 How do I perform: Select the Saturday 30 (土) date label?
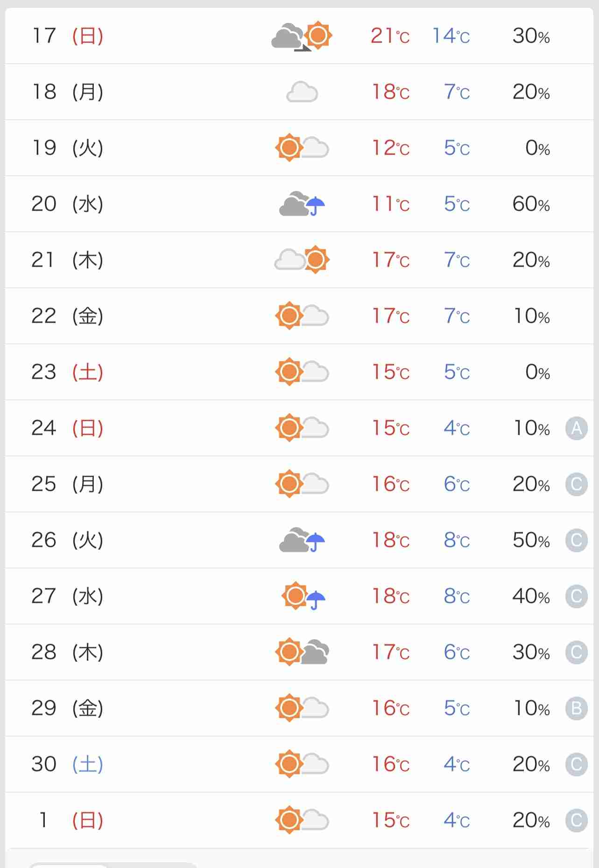coord(67,764)
